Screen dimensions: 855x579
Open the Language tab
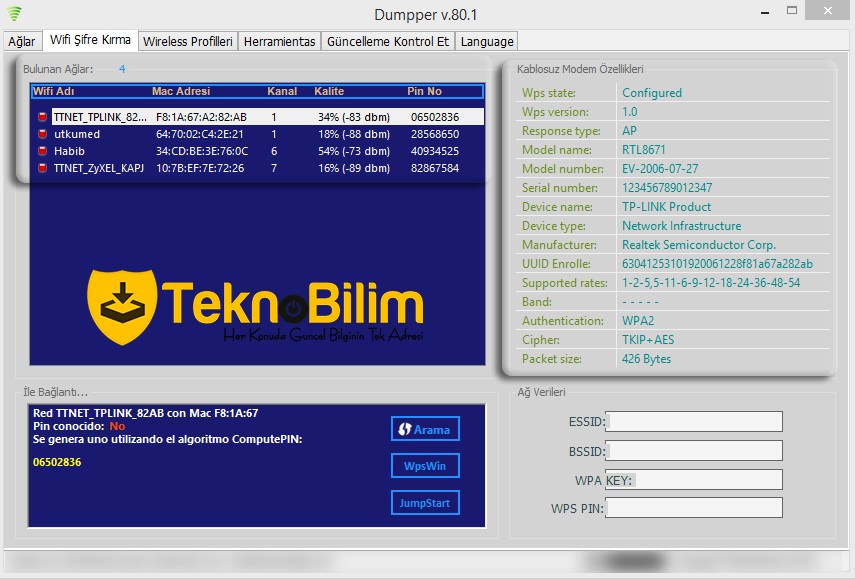pyautogui.click(x=487, y=42)
